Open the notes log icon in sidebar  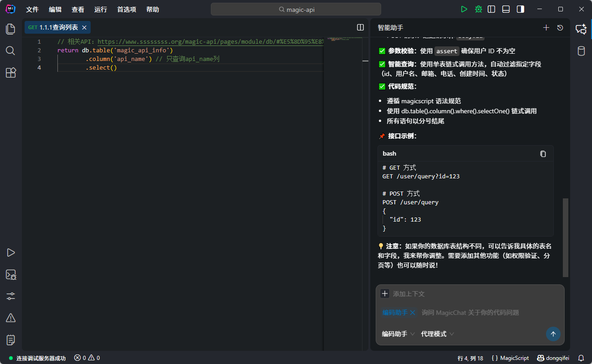point(10,339)
